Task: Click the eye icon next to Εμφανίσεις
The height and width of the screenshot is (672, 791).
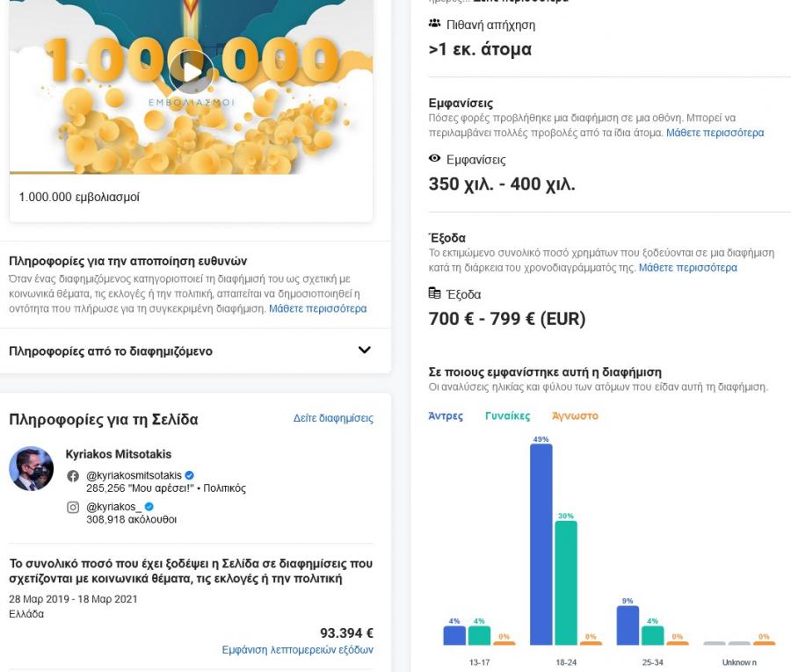Action: click(x=434, y=159)
